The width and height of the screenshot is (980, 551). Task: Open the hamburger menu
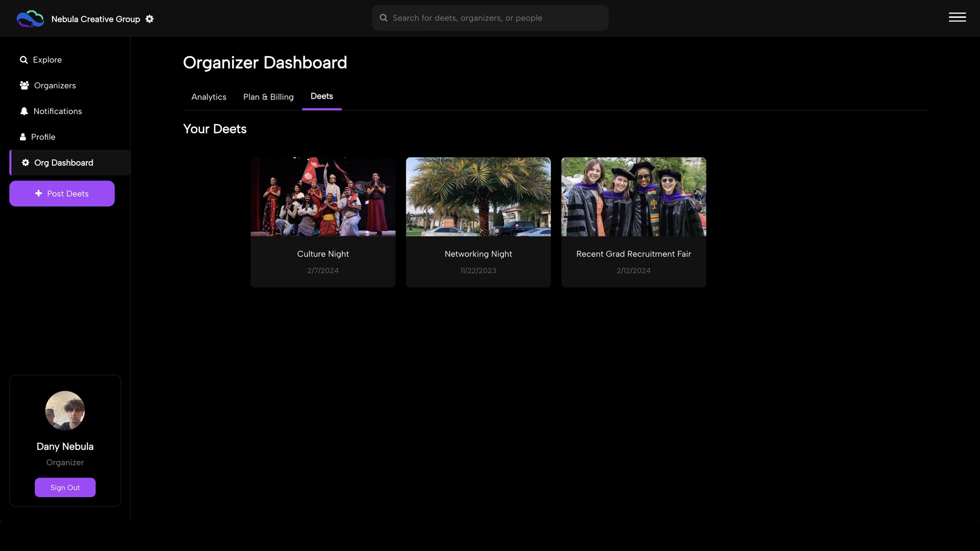point(957,17)
